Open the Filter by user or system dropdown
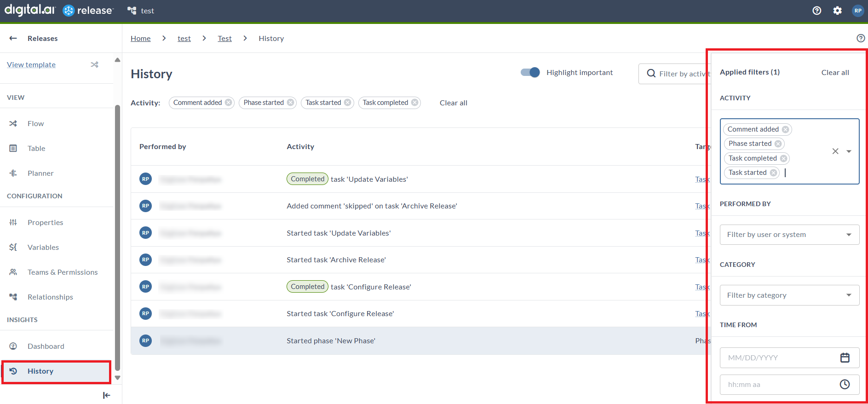The height and width of the screenshot is (404, 868). [789, 235]
